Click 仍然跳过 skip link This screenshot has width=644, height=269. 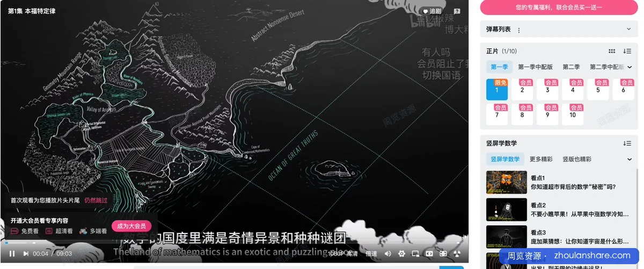point(96,200)
